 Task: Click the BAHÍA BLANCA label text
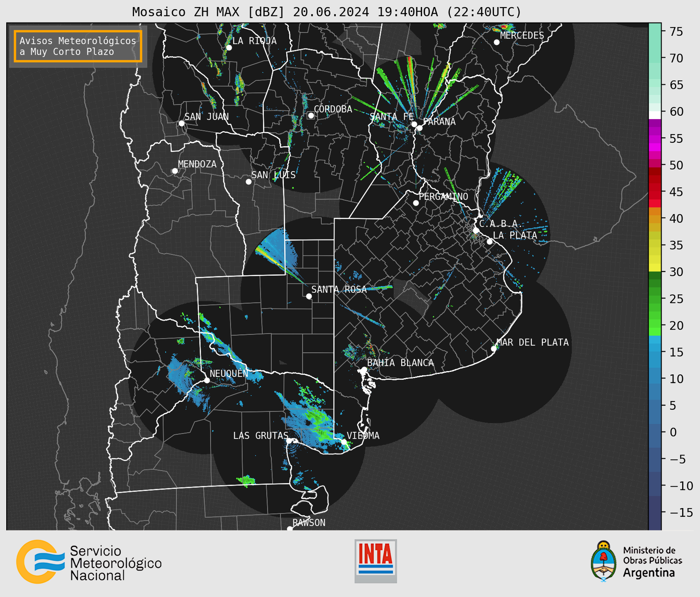(x=400, y=363)
